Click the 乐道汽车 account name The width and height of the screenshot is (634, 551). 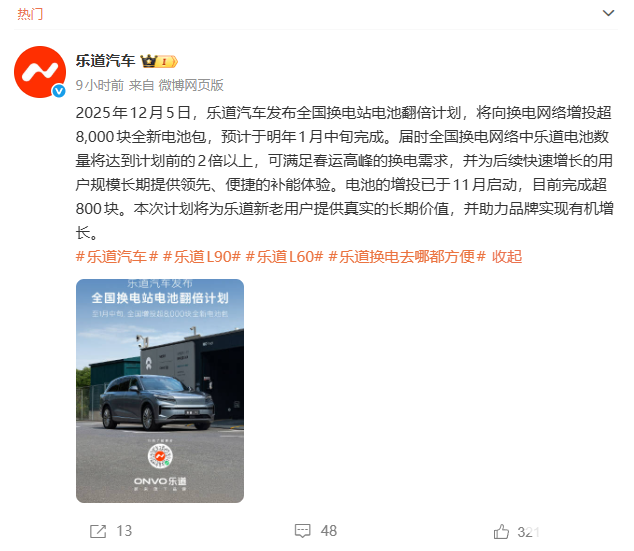pyautogui.click(x=106, y=61)
